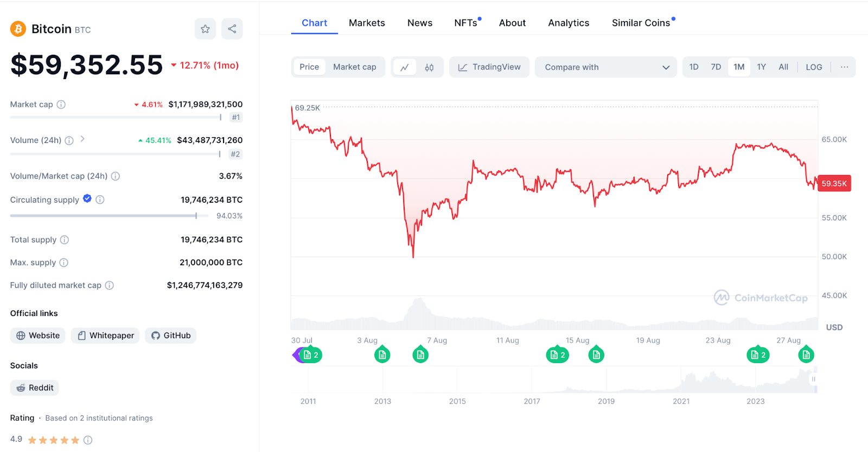This screenshot has height=452, width=868.
Task: Open the NFTs tab
Action: click(467, 23)
